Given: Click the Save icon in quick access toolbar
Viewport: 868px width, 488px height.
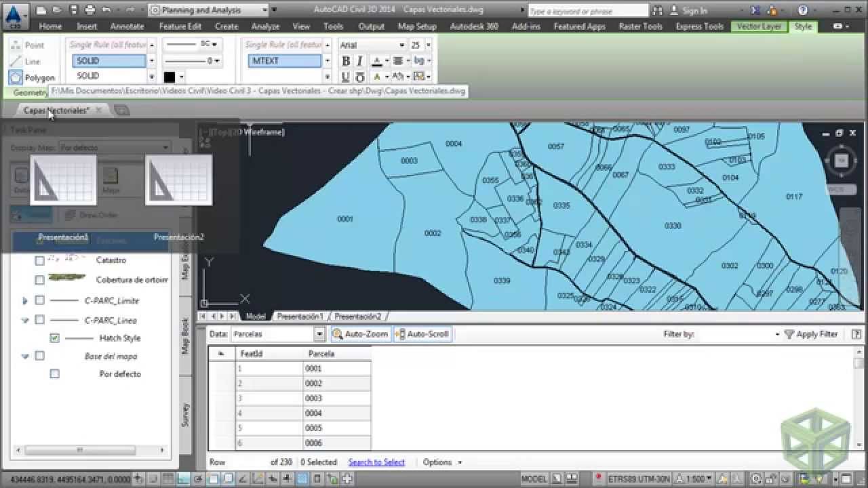Looking at the screenshot, I should pyautogui.click(x=73, y=10).
